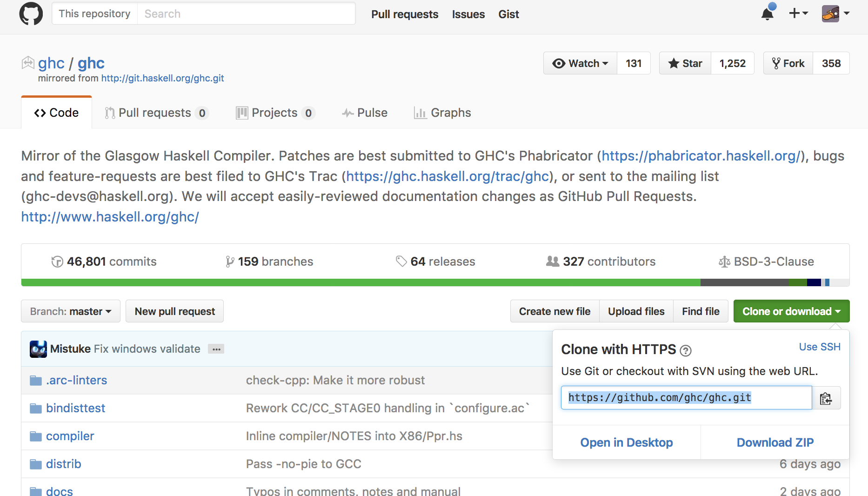Open the distrib folder
The image size is (868, 496).
point(64,464)
